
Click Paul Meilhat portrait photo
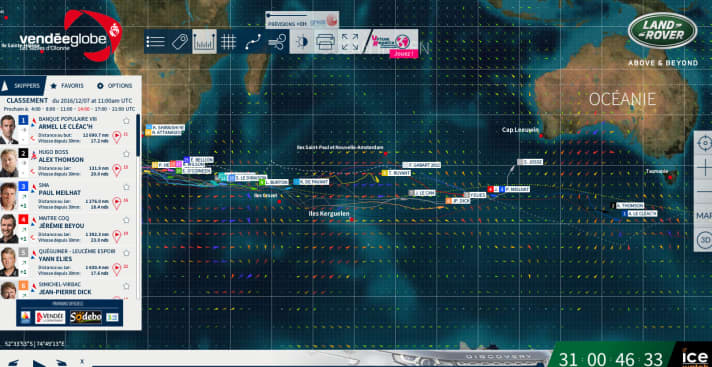pos(8,196)
